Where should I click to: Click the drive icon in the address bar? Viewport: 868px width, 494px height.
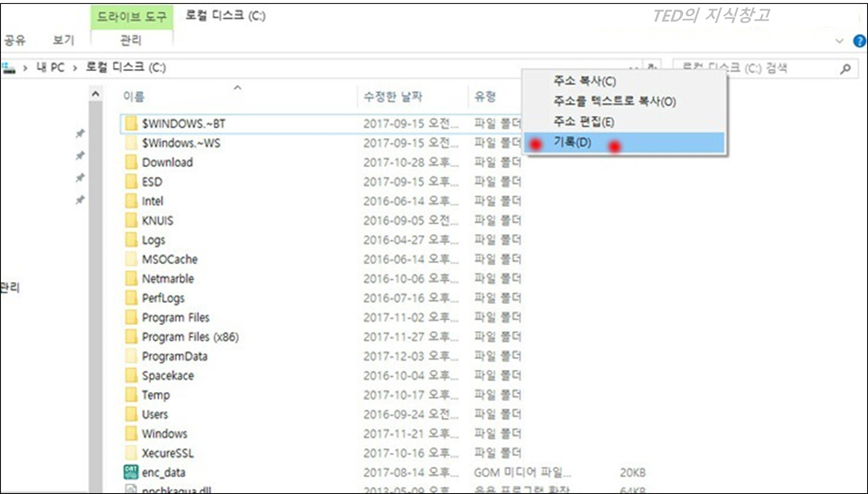point(8,68)
